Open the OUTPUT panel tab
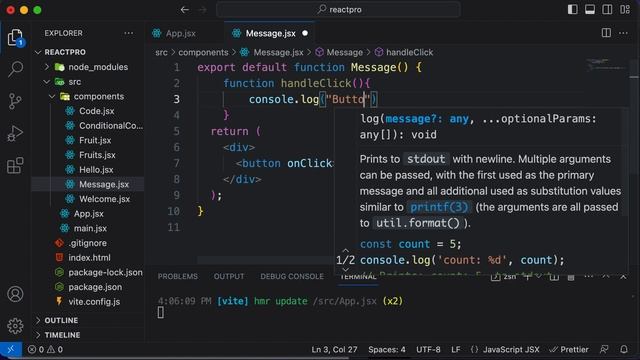The image size is (640, 360). tap(229, 277)
